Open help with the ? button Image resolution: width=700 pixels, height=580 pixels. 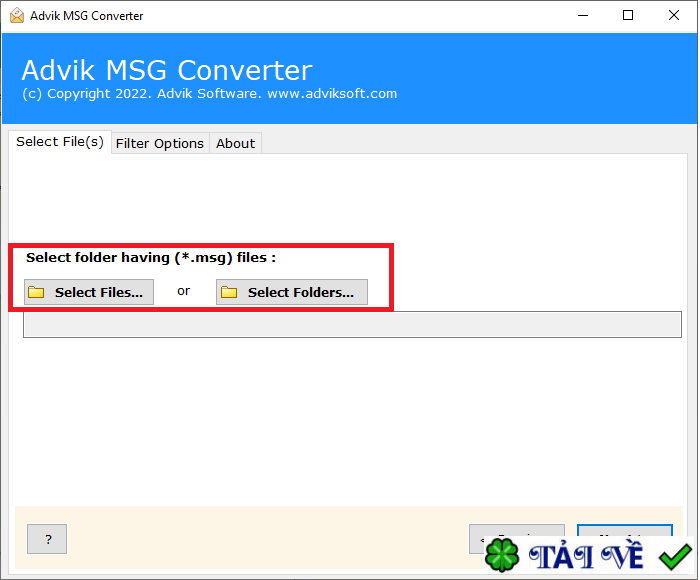point(47,539)
